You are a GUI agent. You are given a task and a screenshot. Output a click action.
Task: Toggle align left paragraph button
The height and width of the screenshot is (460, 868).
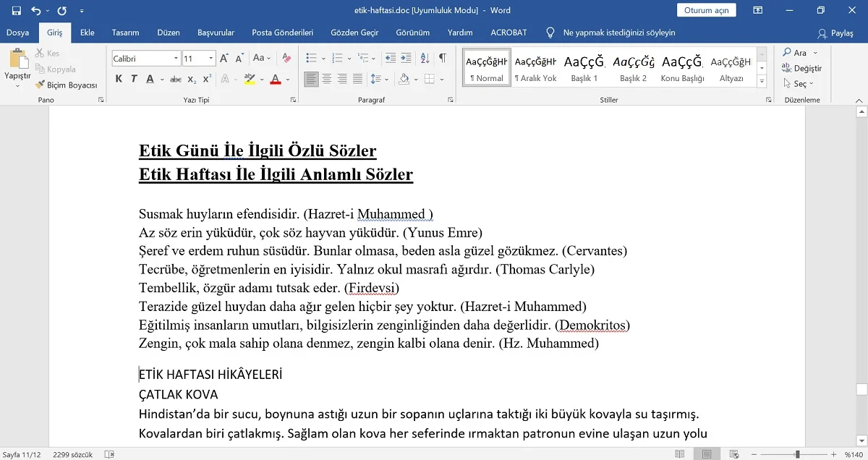[311, 80]
